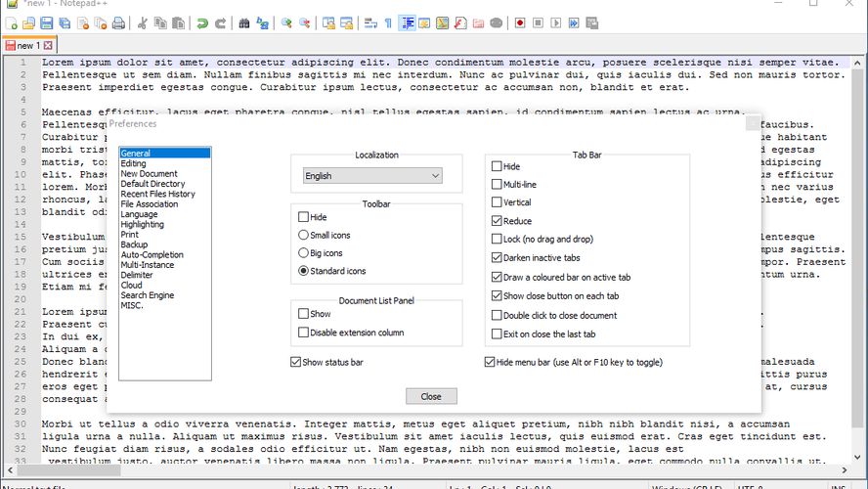Copy selection using toolbar icon
This screenshot has width=868, height=489.
(160, 23)
